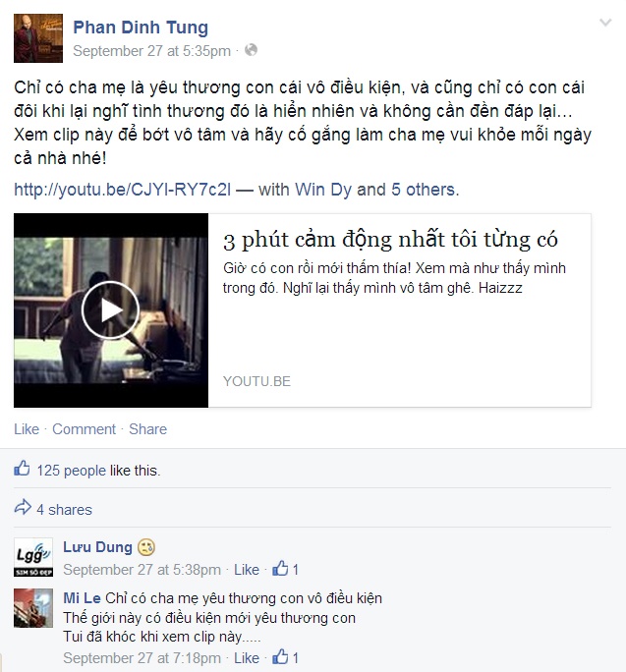The width and height of the screenshot is (626, 672).
Task: Like Lưu Dung's comment
Action: click(247, 570)
